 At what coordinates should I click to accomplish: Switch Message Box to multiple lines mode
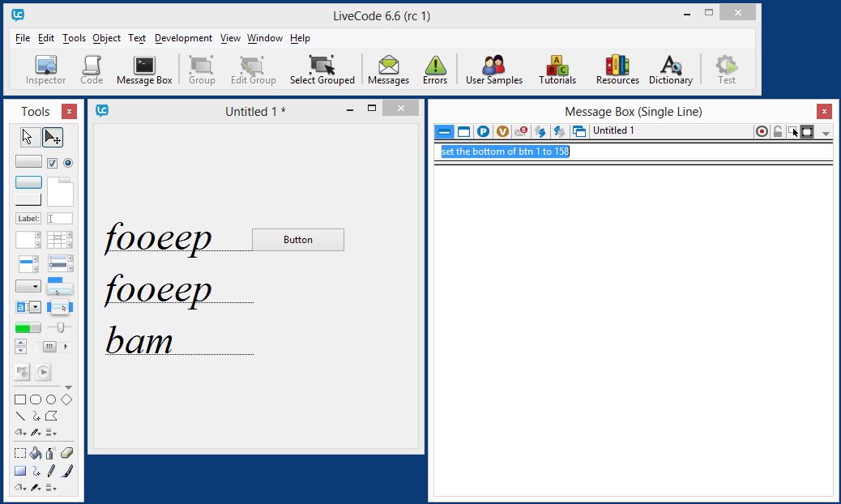coord(463,131)
